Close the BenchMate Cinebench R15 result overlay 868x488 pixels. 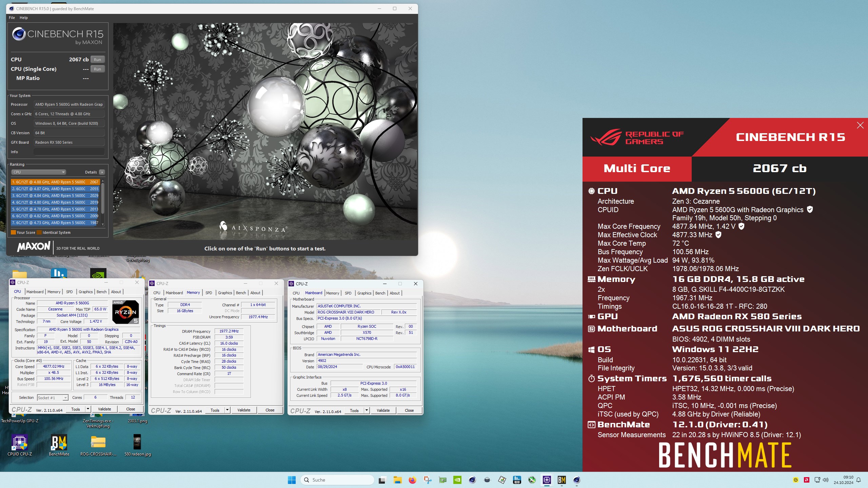860,125
